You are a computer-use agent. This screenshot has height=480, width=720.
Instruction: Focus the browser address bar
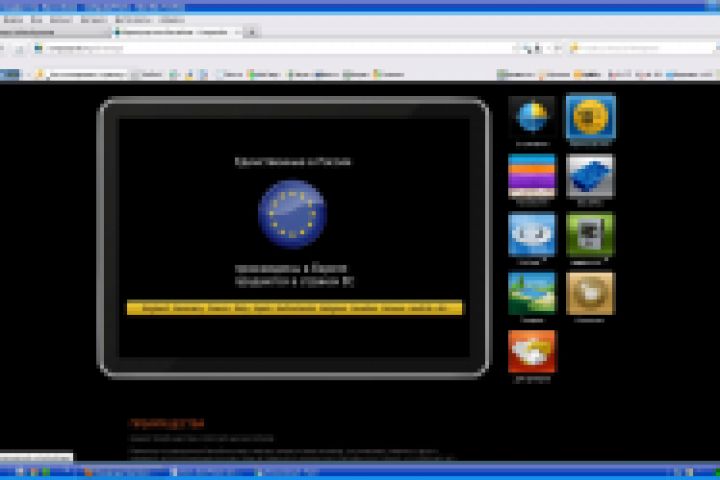[x=276, y=48]
